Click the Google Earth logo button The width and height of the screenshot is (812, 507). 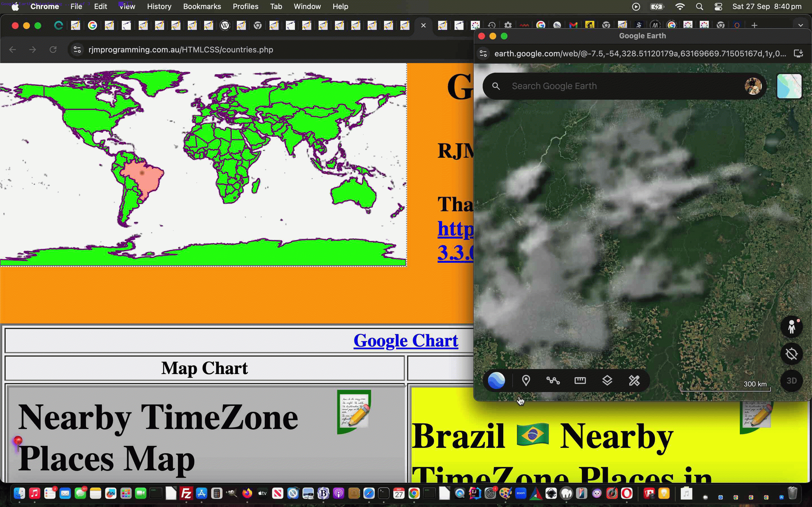pyautogui.click(x=496, y=381)
